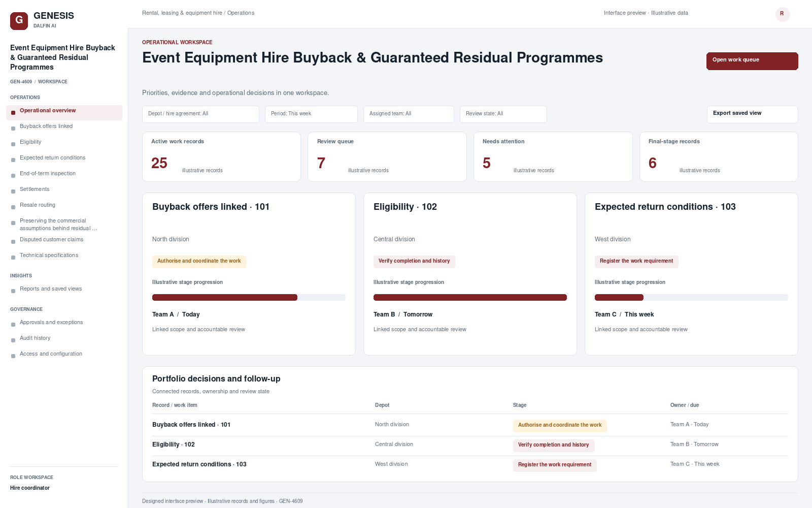Expand the Assigned team filter
Image resolution: width=812 pixels, height=508 pixels.
pyautogui.click(x=409, y=114)
